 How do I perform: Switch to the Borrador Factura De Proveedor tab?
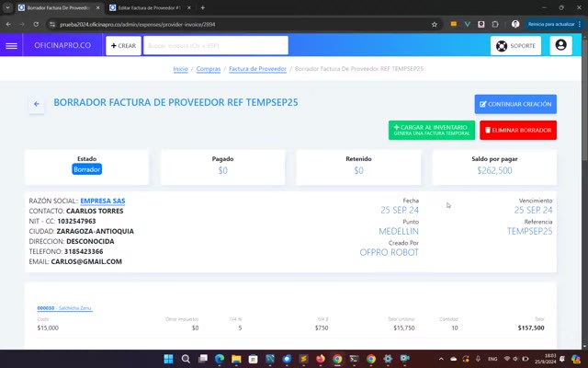pos(60,7)
